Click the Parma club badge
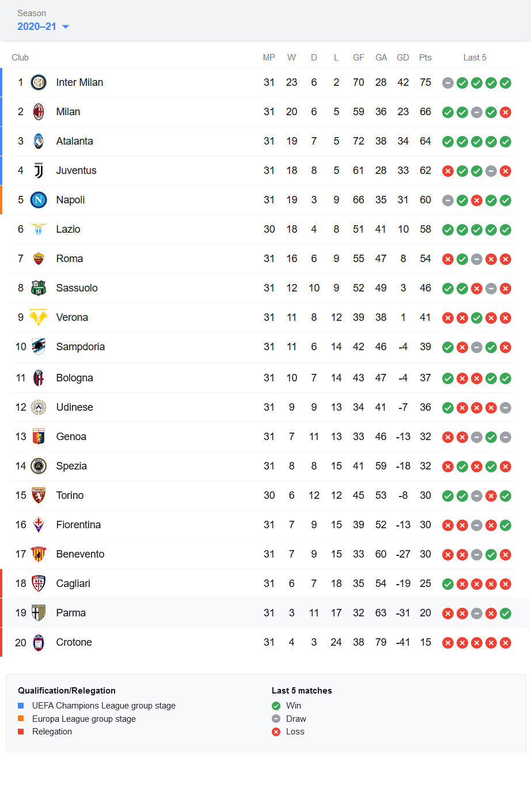 39,613
